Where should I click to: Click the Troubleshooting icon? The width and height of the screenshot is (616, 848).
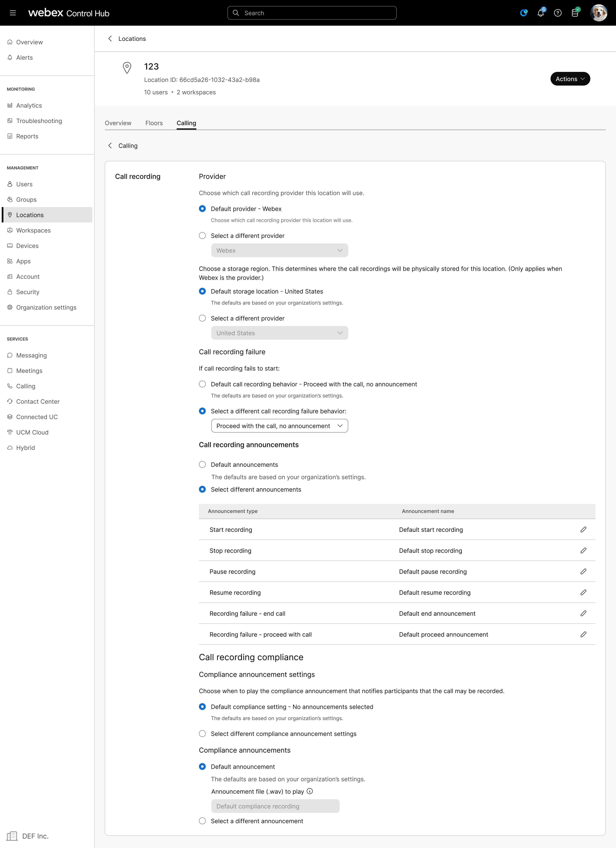click(10, 121)
